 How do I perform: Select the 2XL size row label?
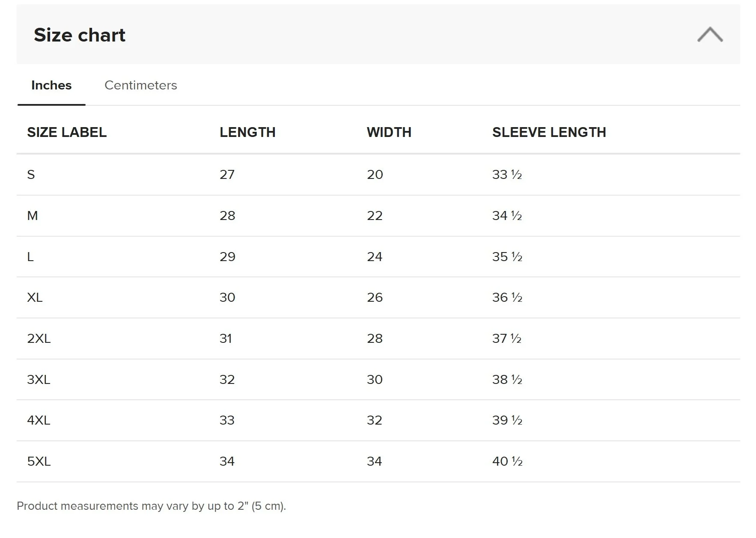39,339
